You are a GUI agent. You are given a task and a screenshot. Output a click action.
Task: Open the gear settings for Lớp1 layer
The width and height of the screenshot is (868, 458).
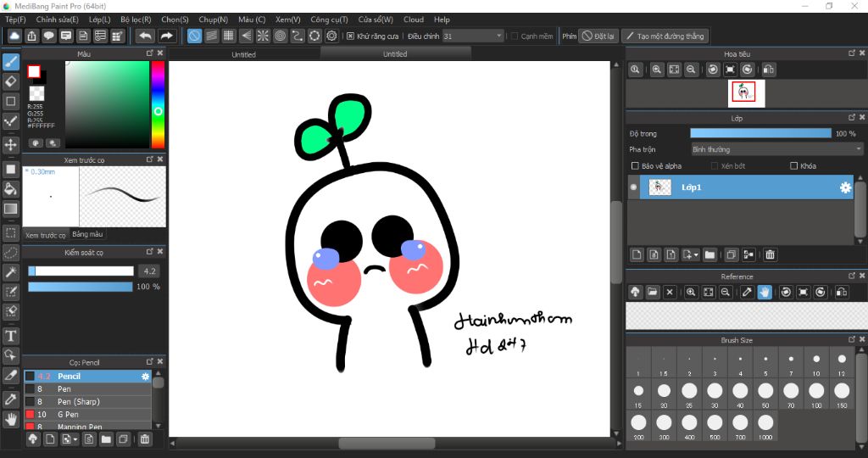[x=844, y=187]
